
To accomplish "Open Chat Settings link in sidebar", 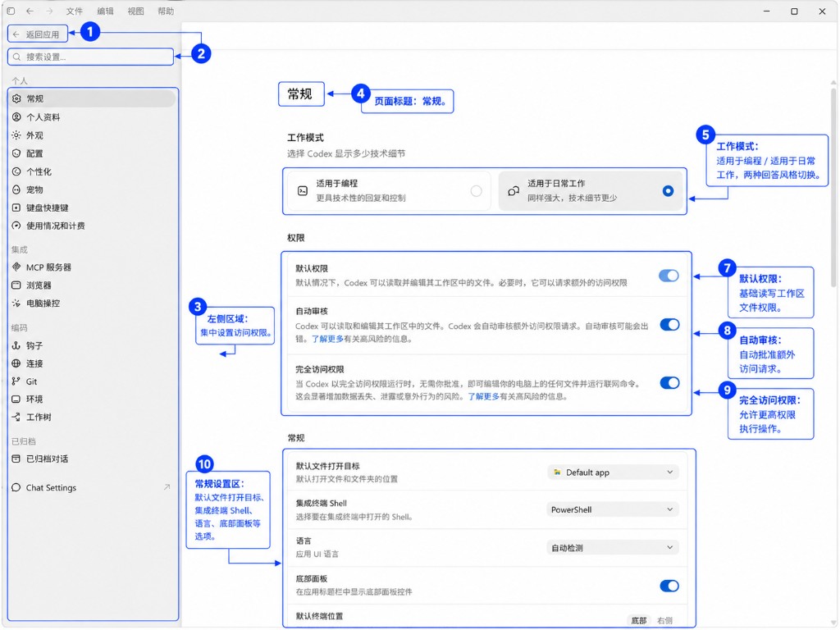I will 92,487.
